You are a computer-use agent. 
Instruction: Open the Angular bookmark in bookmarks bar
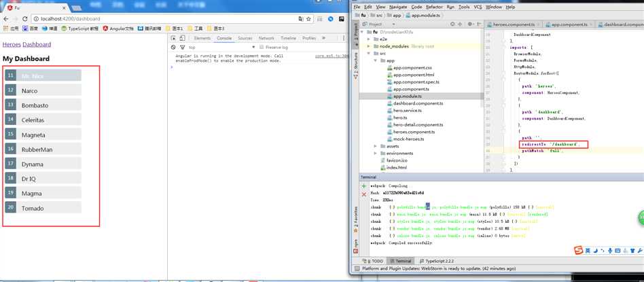(x=118, y=29)
